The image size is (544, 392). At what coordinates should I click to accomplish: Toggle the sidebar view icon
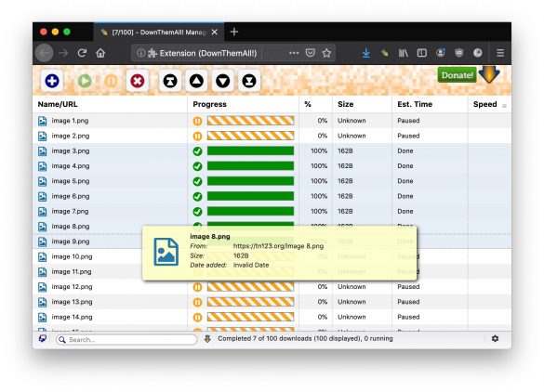[x=422, y=53]
